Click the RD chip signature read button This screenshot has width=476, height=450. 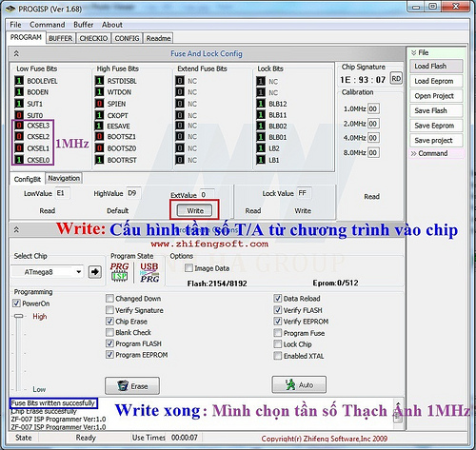[x=396, y=78]
